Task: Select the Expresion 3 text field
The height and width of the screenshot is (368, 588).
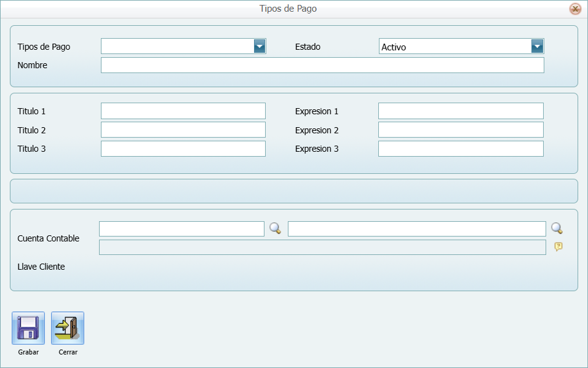Action: pyautogui.click(x=461, y=149)
